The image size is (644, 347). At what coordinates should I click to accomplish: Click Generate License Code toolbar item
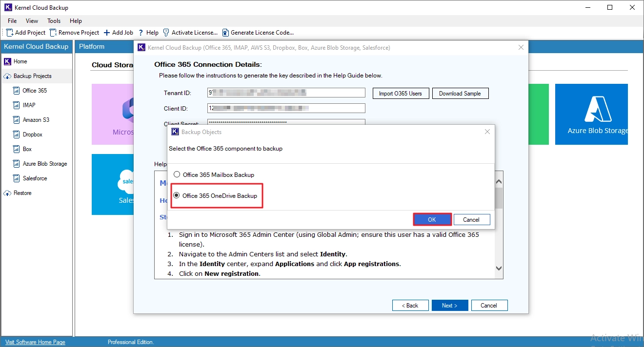click(x=258, y=33)
